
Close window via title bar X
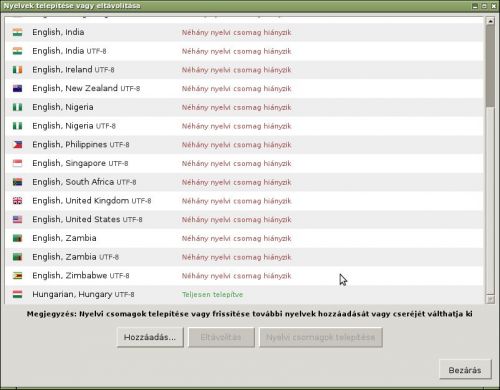coord(494,6)
